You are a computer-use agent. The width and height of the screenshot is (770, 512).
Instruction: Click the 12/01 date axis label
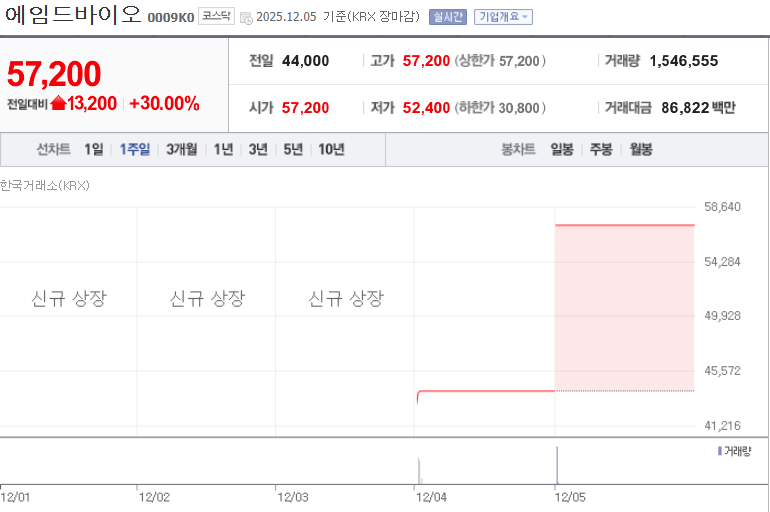coord(15,497)
